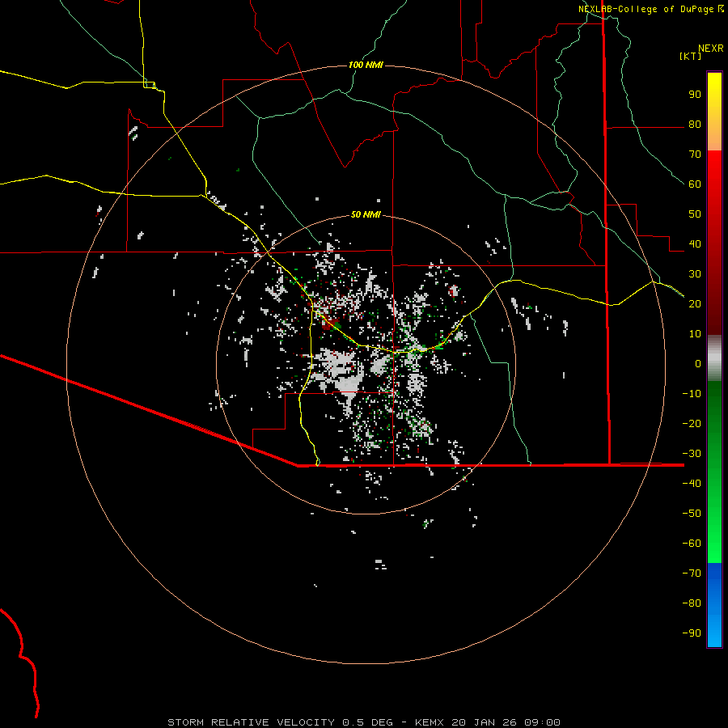Click the 09:00 timestamp in the caption
The image size is (728, 728).
[542, 722]
